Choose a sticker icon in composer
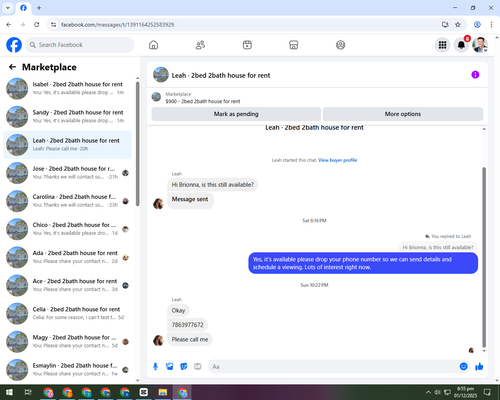 pos(184,367)
